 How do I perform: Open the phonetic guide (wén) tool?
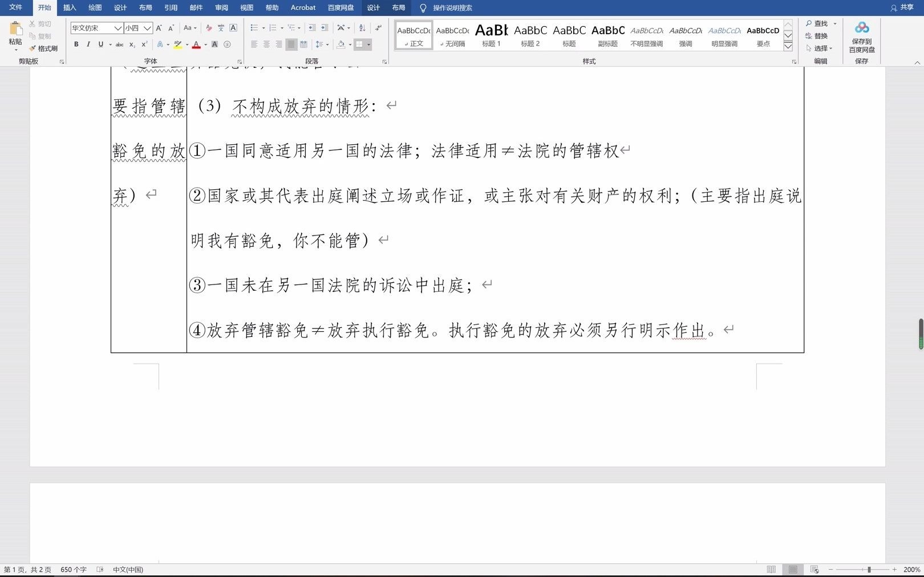[221, 28]
